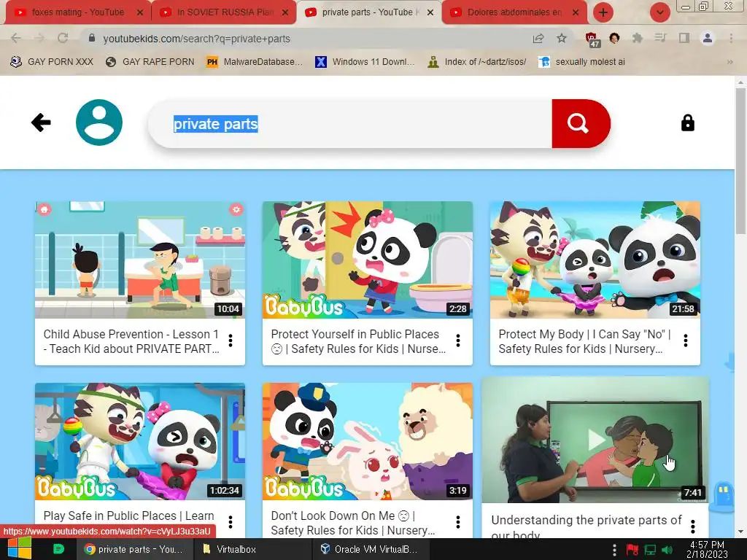Open options menu for Child Abuse Prevention video
This screenshot has width=747, height=560.
(231, 341)
